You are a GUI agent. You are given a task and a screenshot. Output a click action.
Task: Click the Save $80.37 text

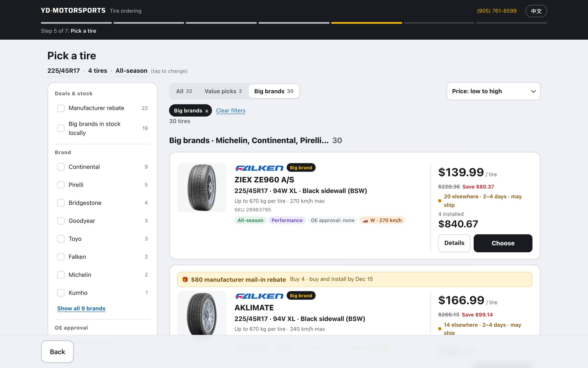coord(478,187)
